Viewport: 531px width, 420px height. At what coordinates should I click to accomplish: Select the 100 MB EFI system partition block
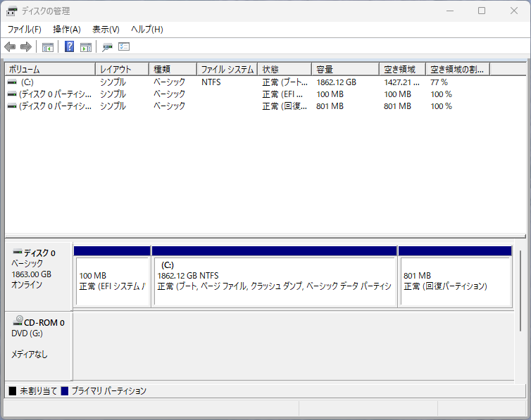tap(112, 281)
